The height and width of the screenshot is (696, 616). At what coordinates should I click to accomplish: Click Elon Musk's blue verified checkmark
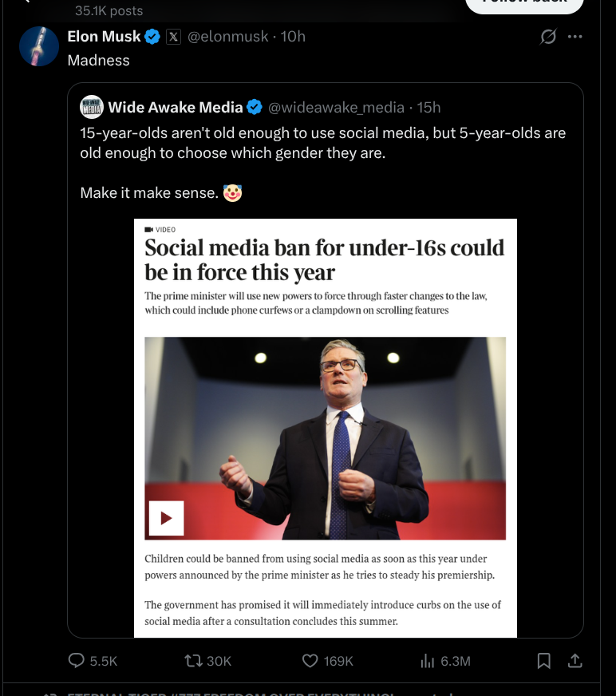[152, 37]
